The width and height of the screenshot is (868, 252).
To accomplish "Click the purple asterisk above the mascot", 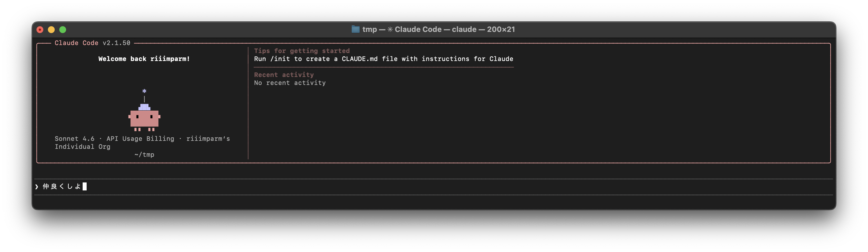I will [x=144, y=91].
